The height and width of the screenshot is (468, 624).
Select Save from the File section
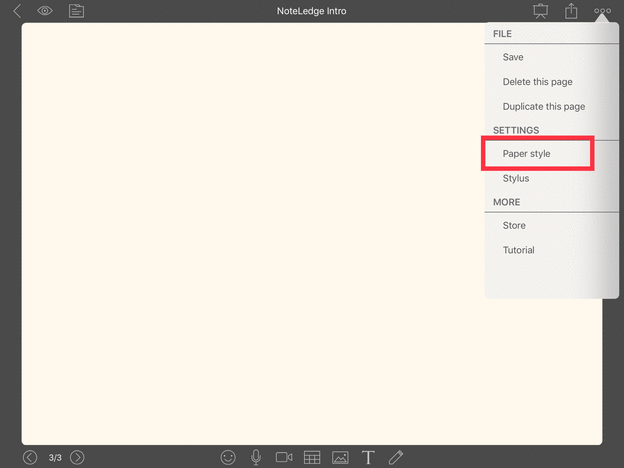click(x=513, y=58)
